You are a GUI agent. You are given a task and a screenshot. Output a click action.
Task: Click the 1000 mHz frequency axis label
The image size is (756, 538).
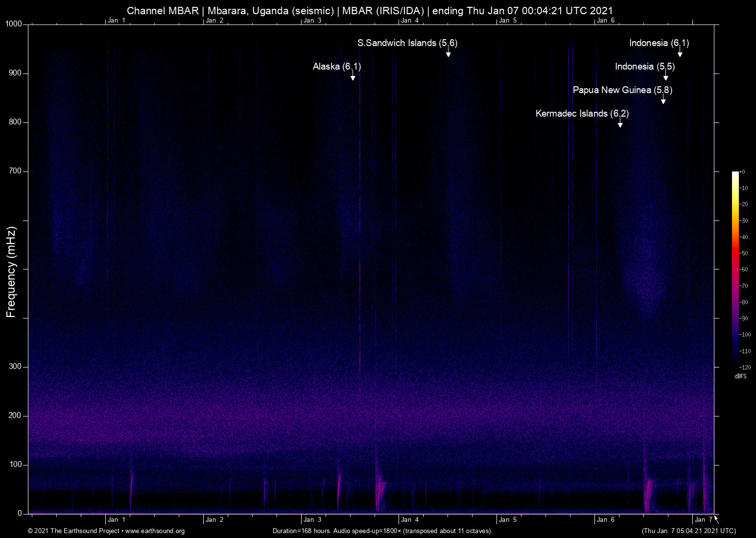[14, 24]
